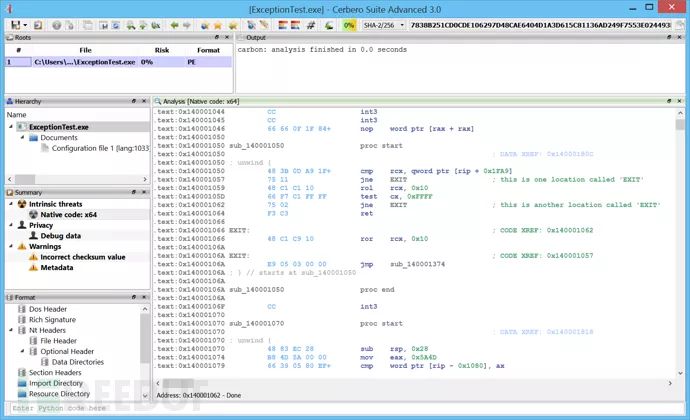Open Import Directory in Format tree
Viewport: 690px width, 420px height.
coord(56,383)
